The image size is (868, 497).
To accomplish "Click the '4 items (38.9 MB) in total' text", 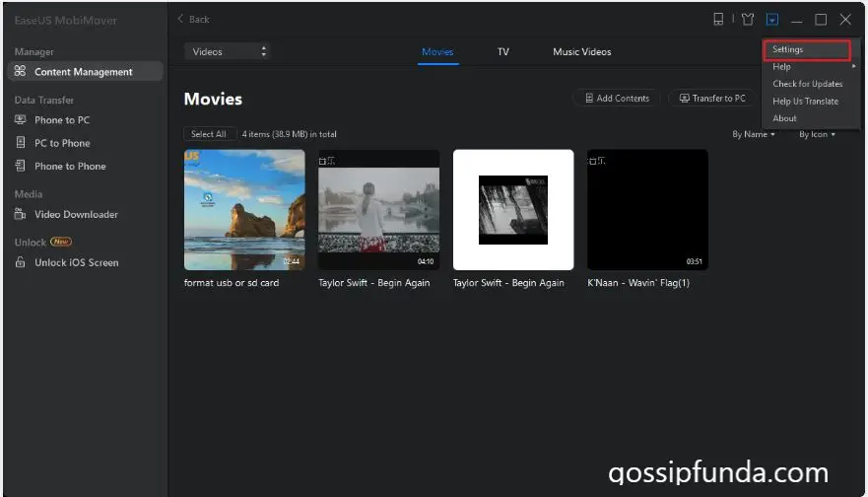I will point(289,134).
